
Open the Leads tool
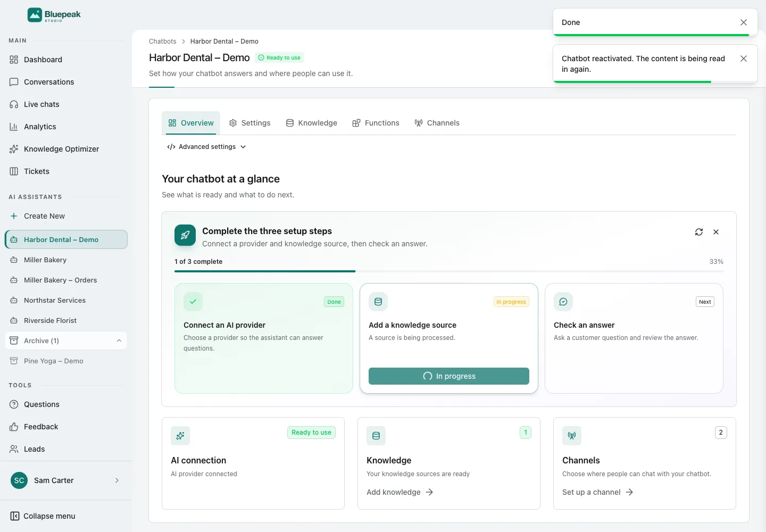click(x=66, y=449)
